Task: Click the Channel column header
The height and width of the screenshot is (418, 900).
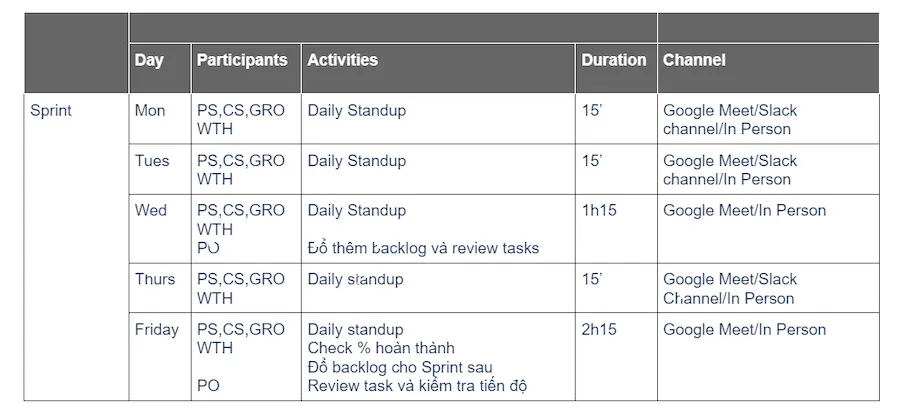Action: 768,68
